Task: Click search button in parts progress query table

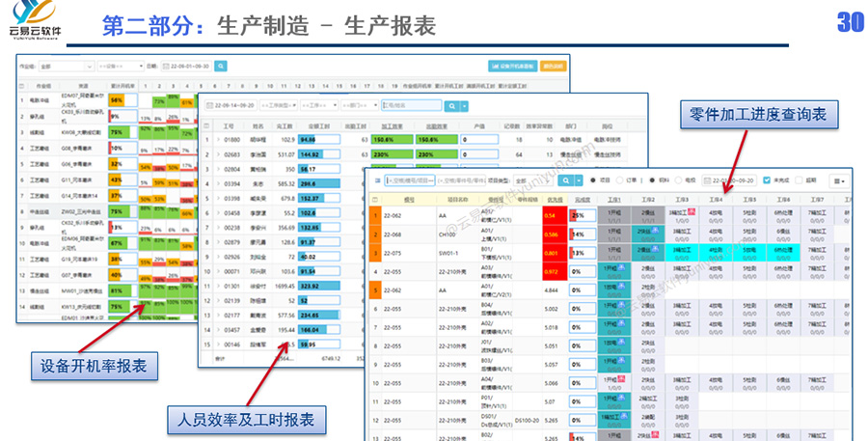Action: pos(573,179)
